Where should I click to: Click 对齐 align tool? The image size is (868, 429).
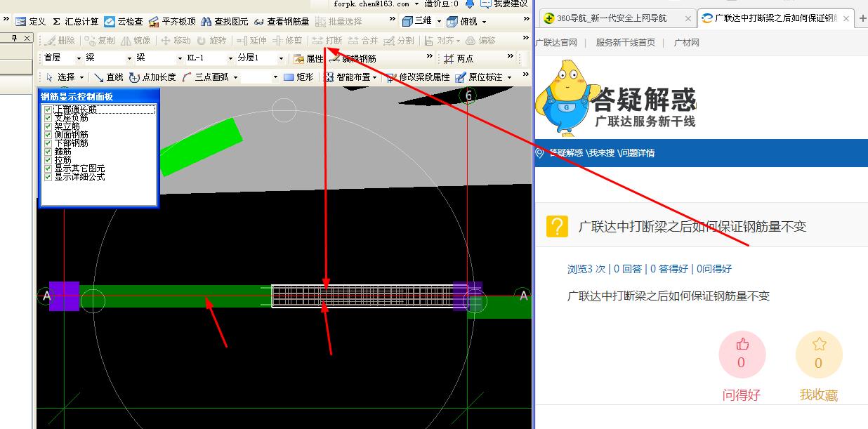click(x=440, y=41)
